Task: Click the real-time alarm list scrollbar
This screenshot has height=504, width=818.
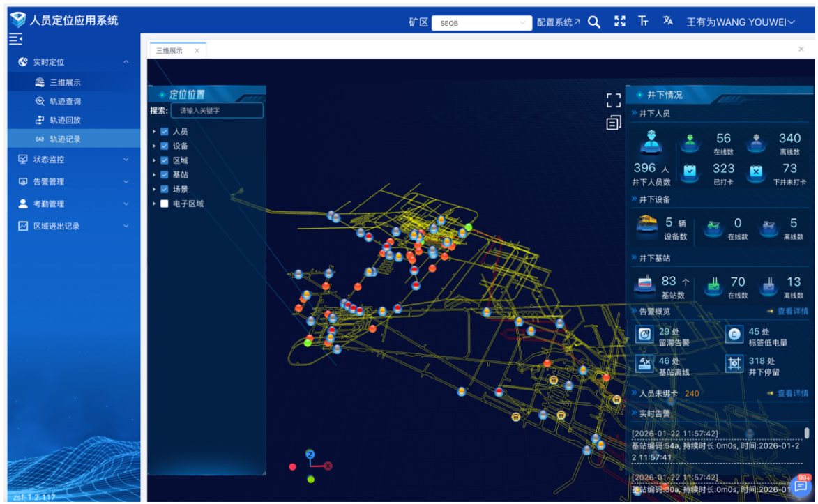Action: [807, 433]
